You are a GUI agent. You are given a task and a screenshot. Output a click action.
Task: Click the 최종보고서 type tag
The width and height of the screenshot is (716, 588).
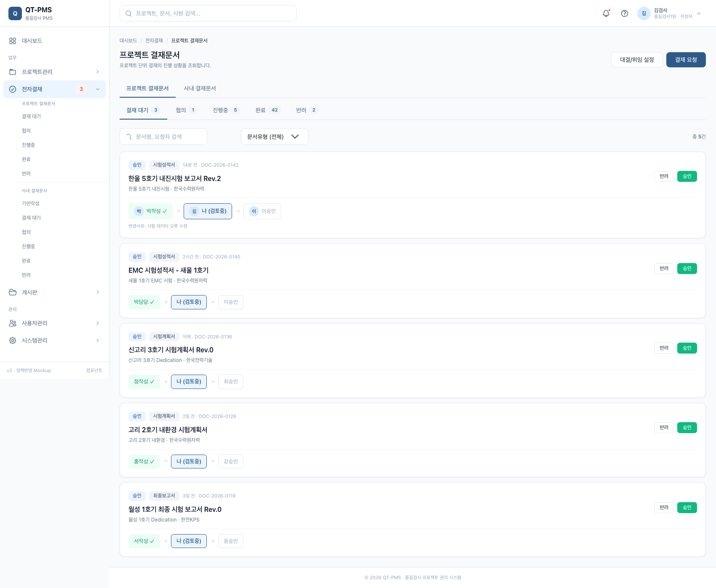[164, 496]
